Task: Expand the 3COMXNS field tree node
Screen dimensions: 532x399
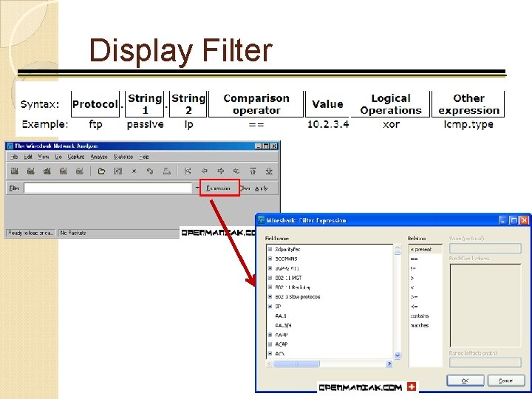Action: point(270,259)
